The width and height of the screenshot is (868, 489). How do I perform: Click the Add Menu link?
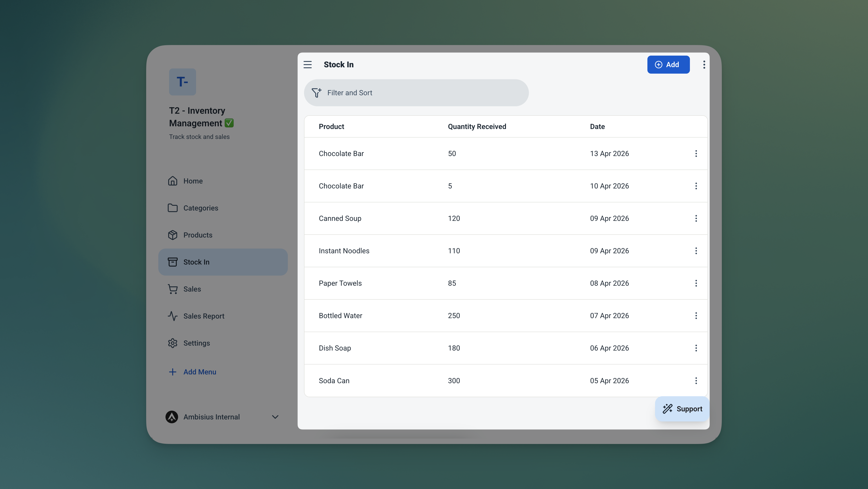click(199, 372)
